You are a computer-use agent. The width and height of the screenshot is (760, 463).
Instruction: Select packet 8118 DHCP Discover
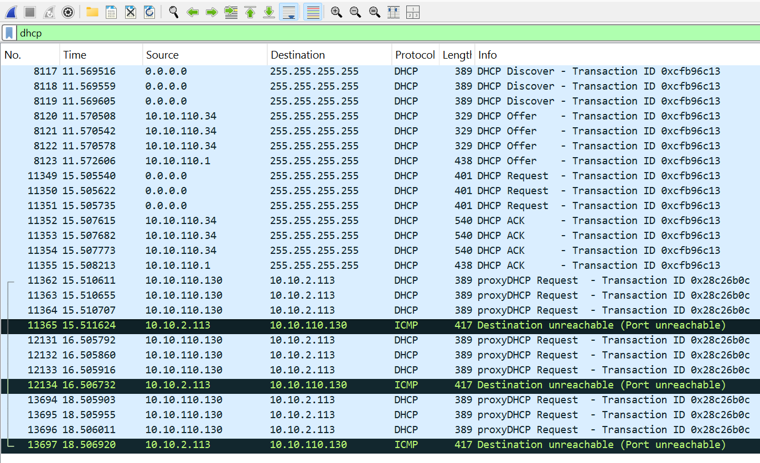coord(380,86)
